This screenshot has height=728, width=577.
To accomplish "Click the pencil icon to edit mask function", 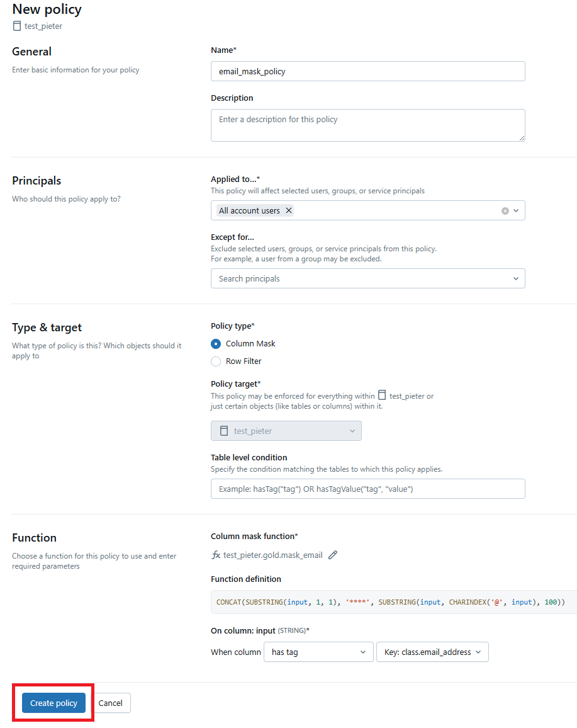I will click(x=333, y=555).
